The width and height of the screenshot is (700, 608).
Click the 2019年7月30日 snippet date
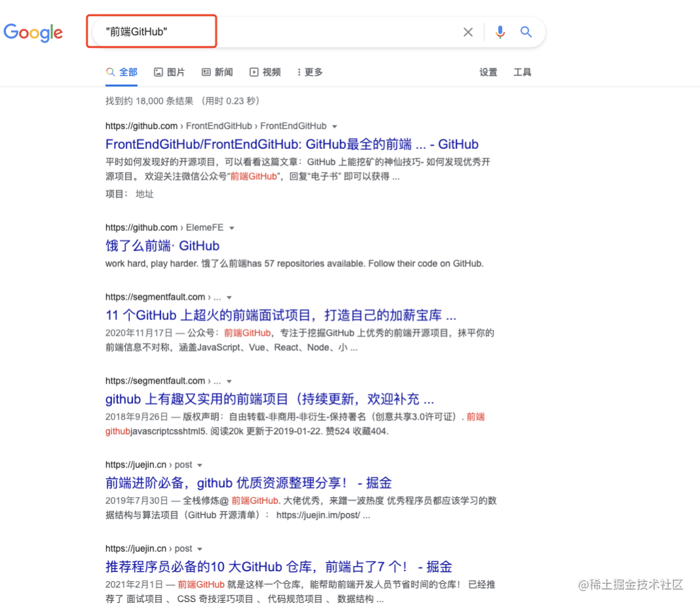pos(136,500)
